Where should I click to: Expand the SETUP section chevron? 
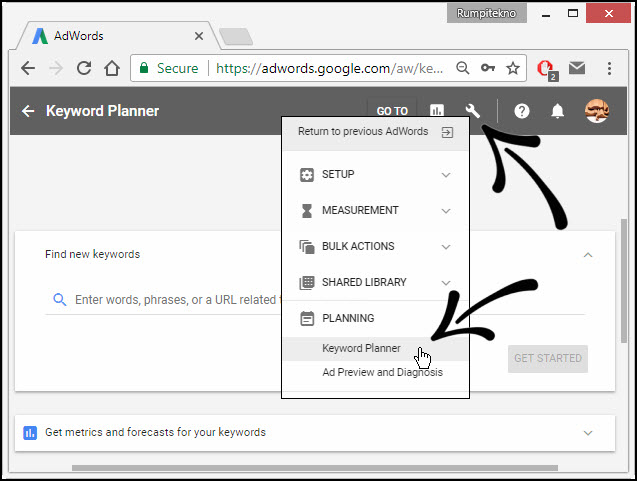pyautogui.click(x=446, y=175)
